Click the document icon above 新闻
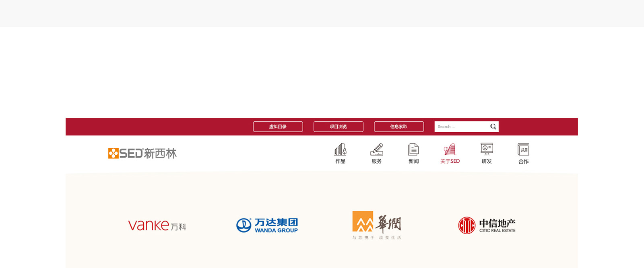The image size is (644, 268). point(413,149)
